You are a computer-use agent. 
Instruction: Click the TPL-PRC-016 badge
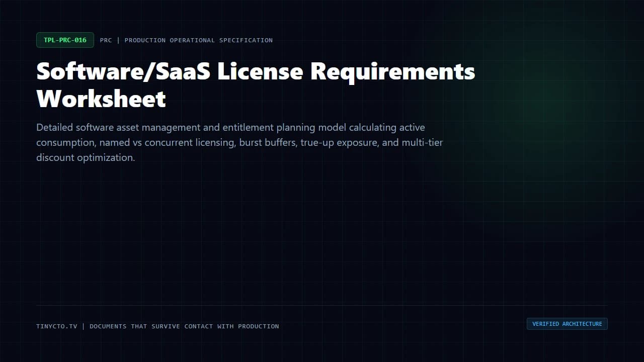tap(65, 40)
